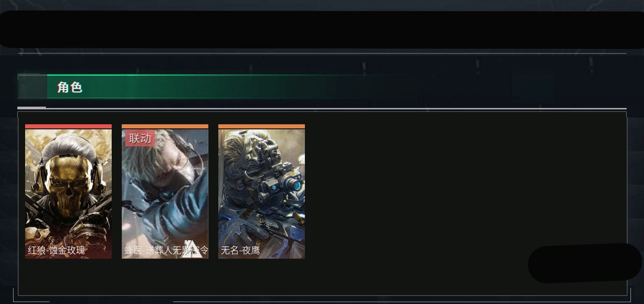Click the 无名-夜鹰 name label
The image size is (644, 304).
(x=240, y=250)
